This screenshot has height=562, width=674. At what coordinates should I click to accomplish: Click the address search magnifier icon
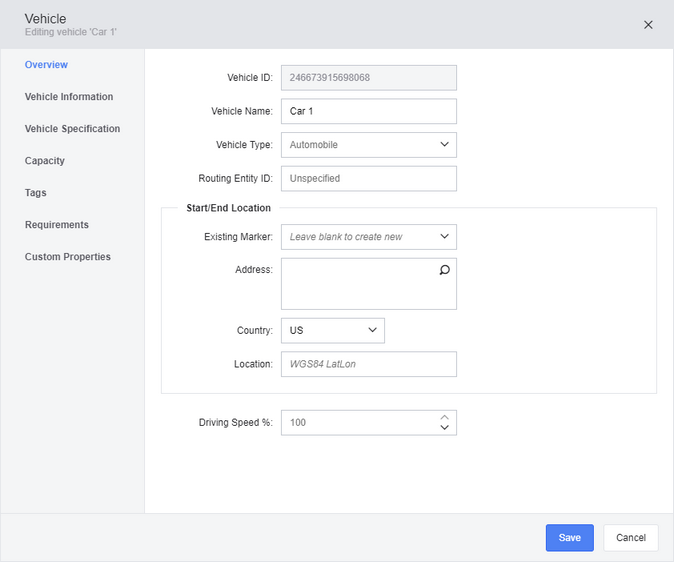click(x=444, y=270)
